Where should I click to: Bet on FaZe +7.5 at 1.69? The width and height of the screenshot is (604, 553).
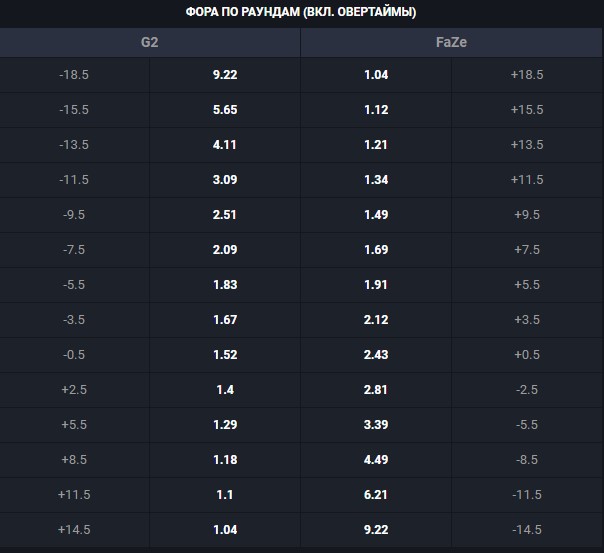coord(376,250)
